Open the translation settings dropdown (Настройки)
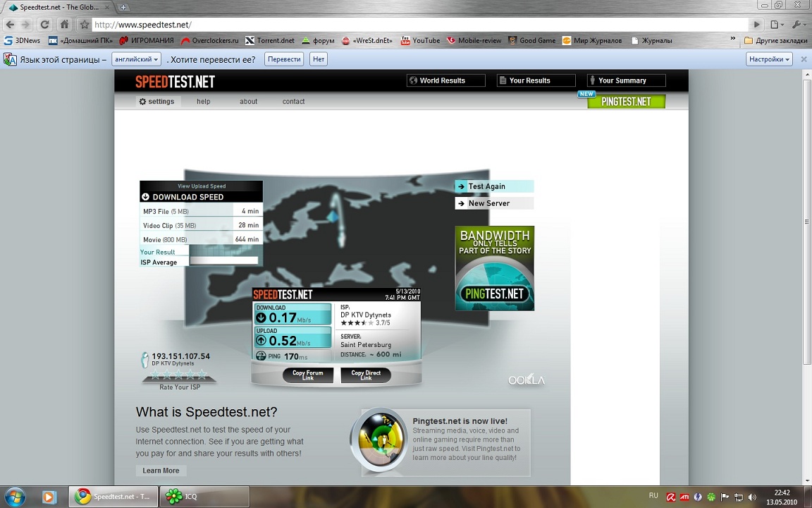 pos(769,59)
